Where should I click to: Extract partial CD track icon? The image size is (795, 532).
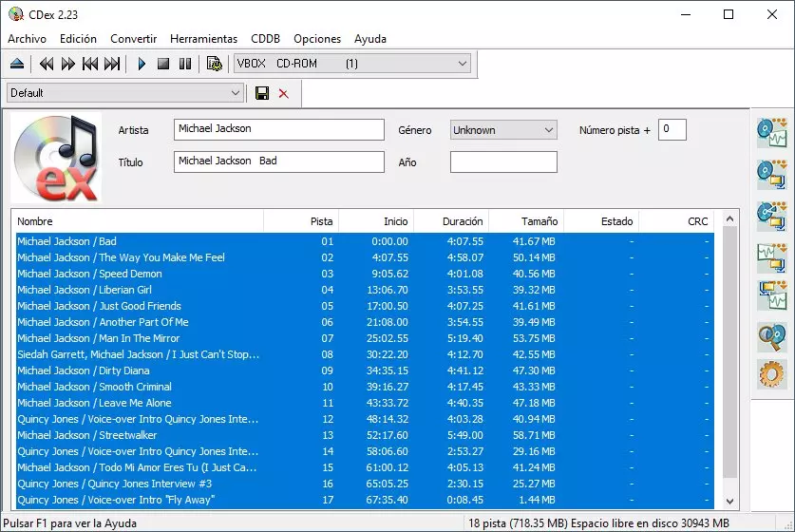pyautogui.click(x=771, y=216)
